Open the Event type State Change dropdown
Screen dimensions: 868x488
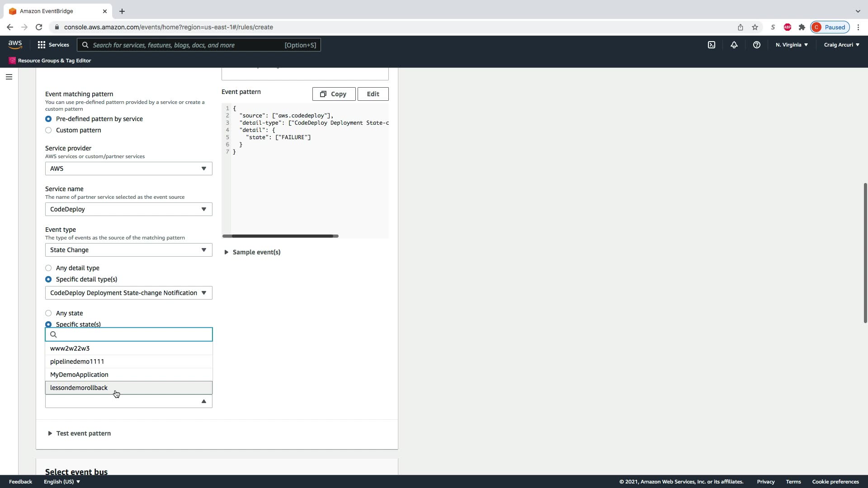click(128, 250)
